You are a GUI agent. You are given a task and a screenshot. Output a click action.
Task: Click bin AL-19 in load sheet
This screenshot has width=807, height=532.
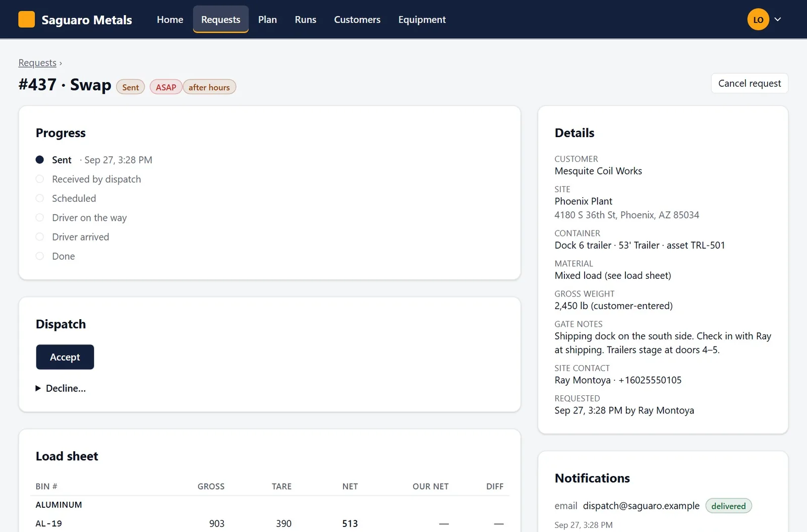point(48,523)
